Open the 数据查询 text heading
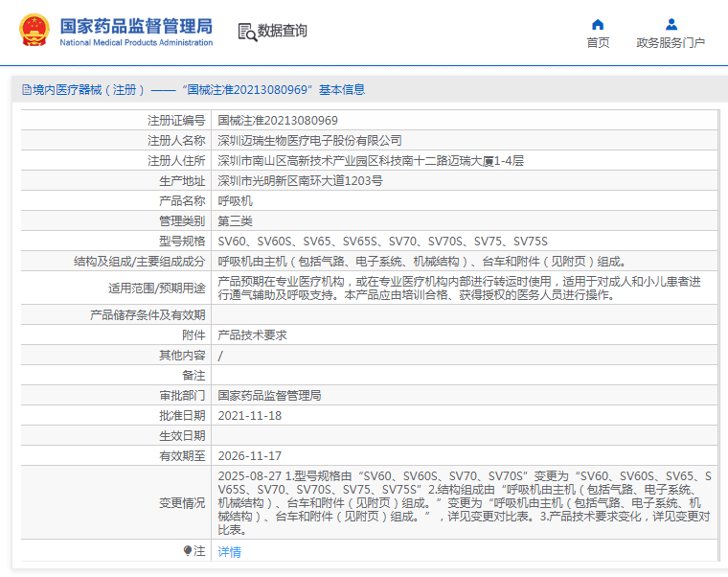Screen dimensions: 728x577 (x=283, y=31)
